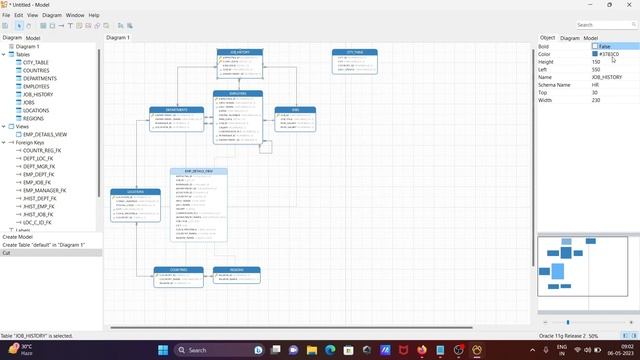The image size is (640, 360).
Task: Click the first toolbar icon at far left
Action: coord(5,26)
